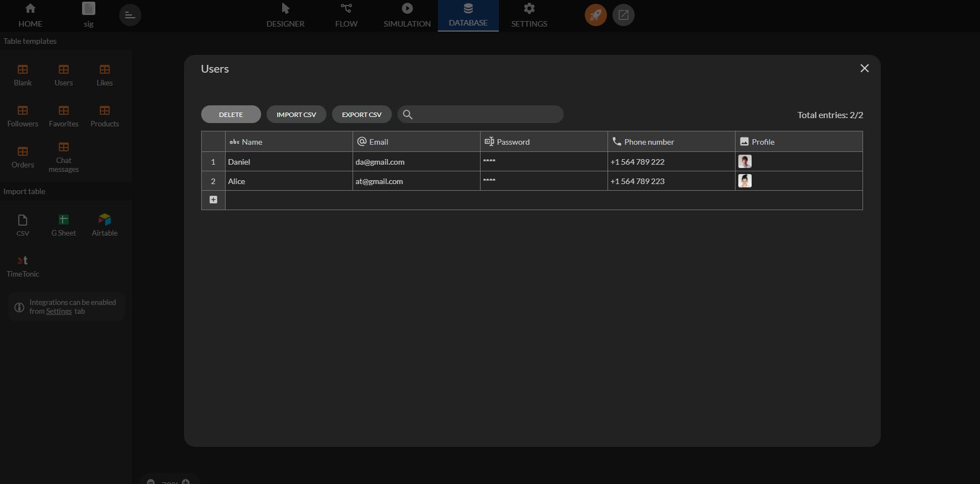Follow the Settings link in integrations note

click(x=59, y=312)
